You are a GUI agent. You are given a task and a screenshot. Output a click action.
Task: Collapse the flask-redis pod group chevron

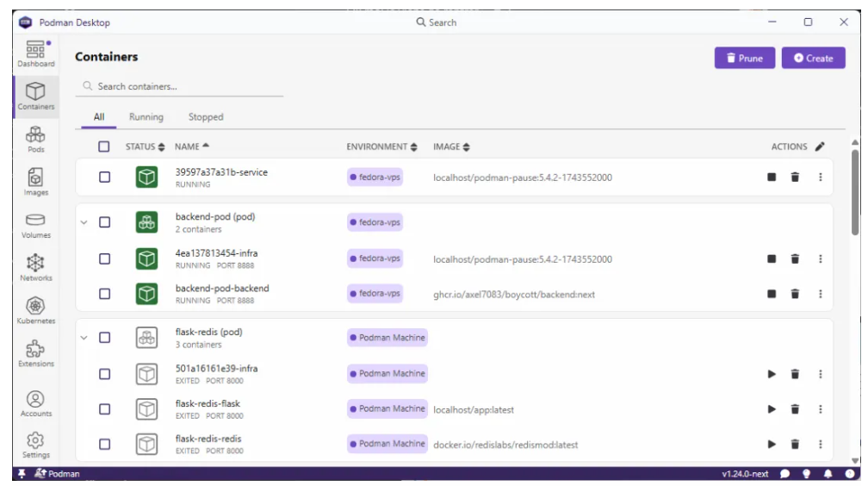coord(84,338)
